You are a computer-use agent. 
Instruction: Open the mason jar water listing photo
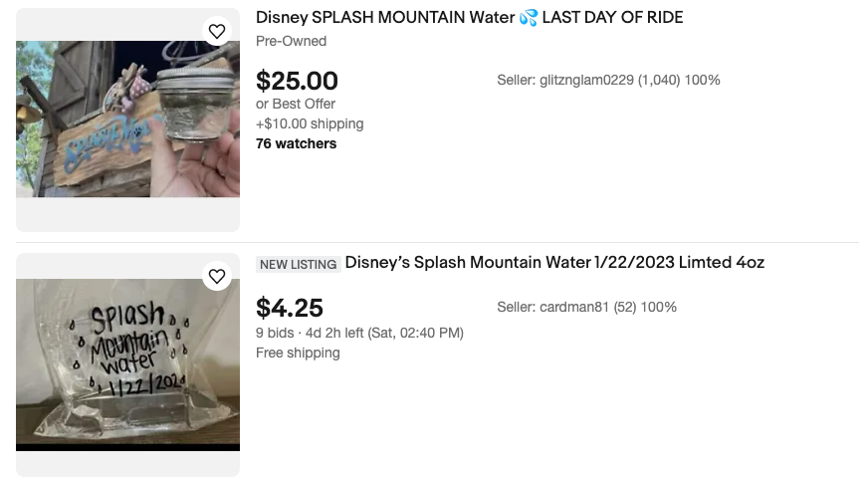127,119
